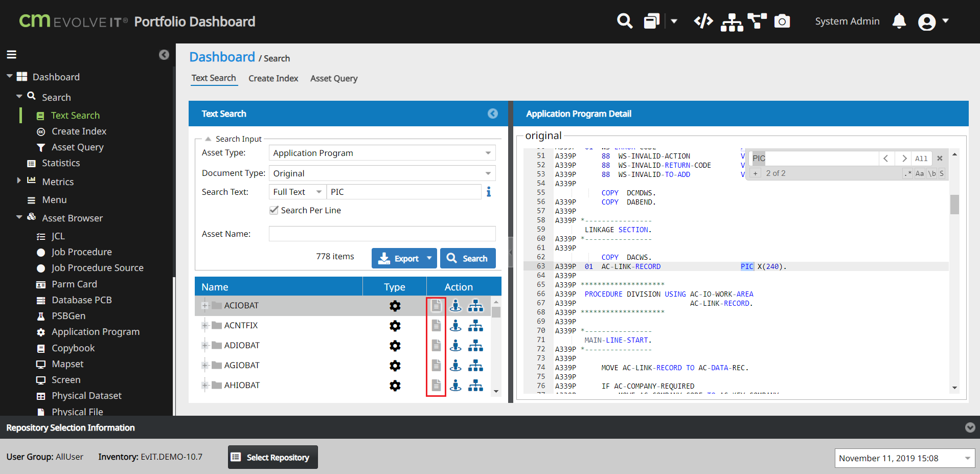Screen dimensions: 980x474
Task: Open the hierarchy diagram icon in header
Action: [732, 22]
